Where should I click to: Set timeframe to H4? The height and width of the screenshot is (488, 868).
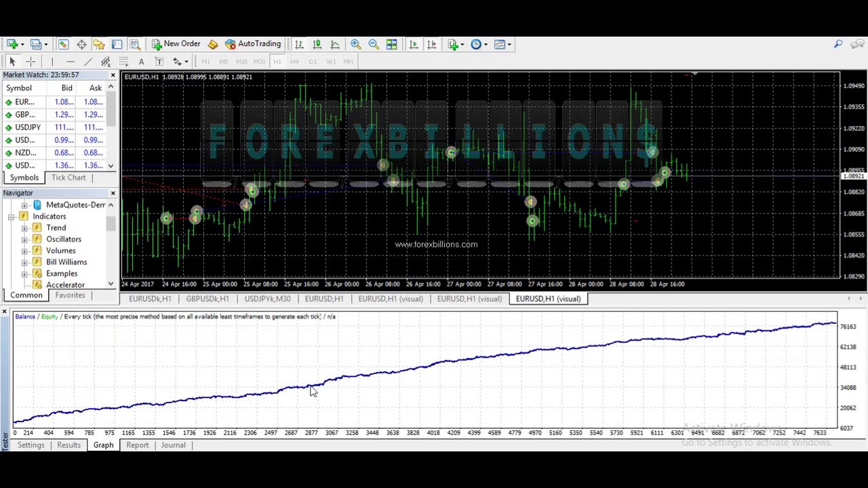(294, 62)
